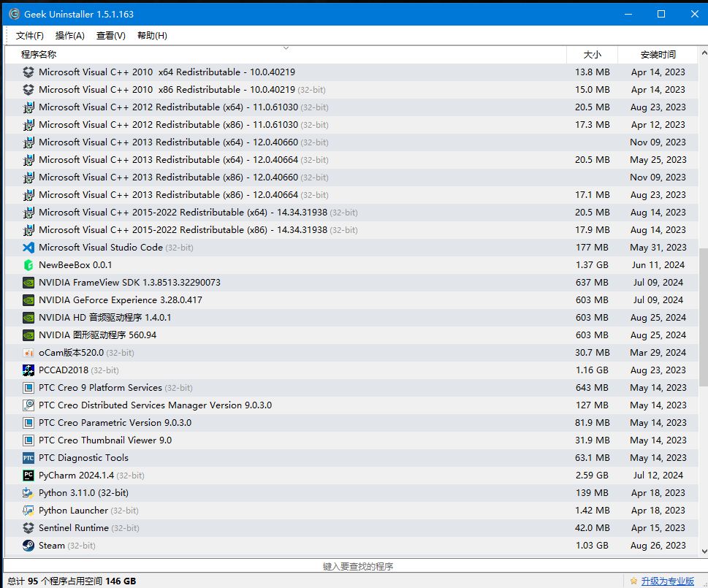Click Steam's install date Aug 26, 2023
This screenshot has width=708, height=588.
[658, 546]
